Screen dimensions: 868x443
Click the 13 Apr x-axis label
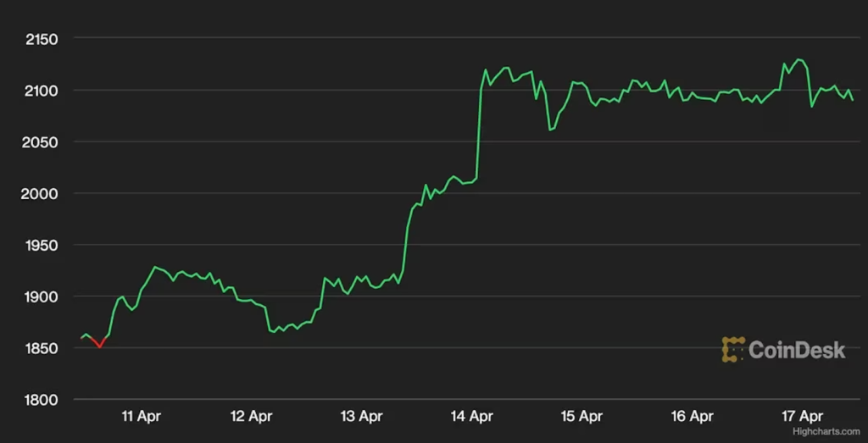click(x=361, y=416)
